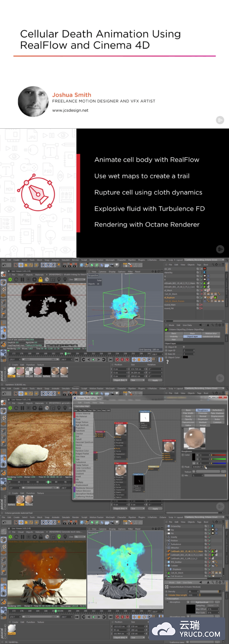Click render view icon in silhouette screenshot toolbar
The width and height of the screenshot is (229, 644).
pyautogui.click(x=65, y=265)
